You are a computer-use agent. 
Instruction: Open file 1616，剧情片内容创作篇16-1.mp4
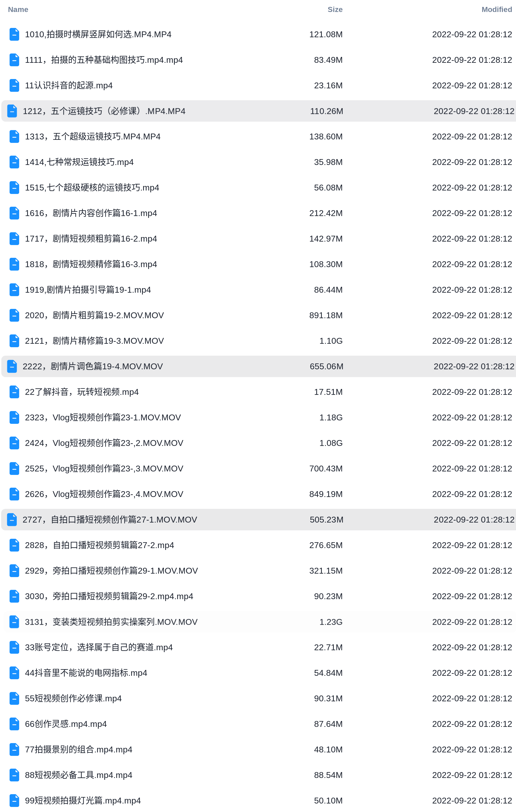[x=91, y=213]
